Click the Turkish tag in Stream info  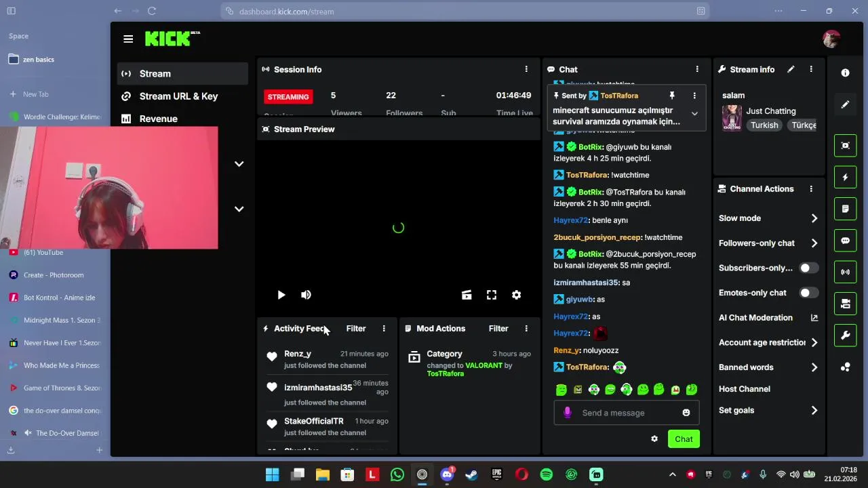click(x=764, y=125)
